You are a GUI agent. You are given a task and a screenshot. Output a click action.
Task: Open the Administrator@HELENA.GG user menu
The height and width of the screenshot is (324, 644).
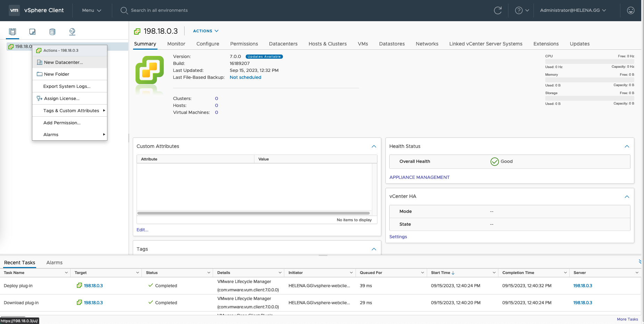click(573, 10)
